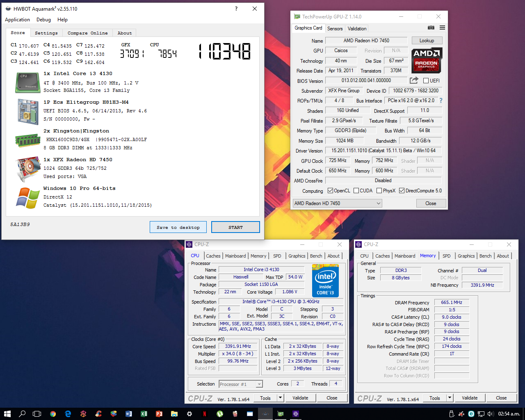
Task: Toggle the CUDA checkbox
Action: (356, 191)
